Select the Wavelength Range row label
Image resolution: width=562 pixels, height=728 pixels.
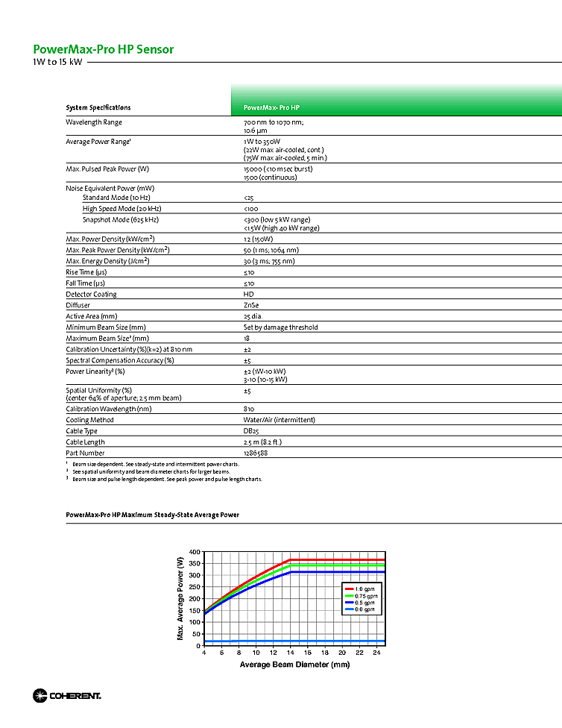(x=94, y=122)
